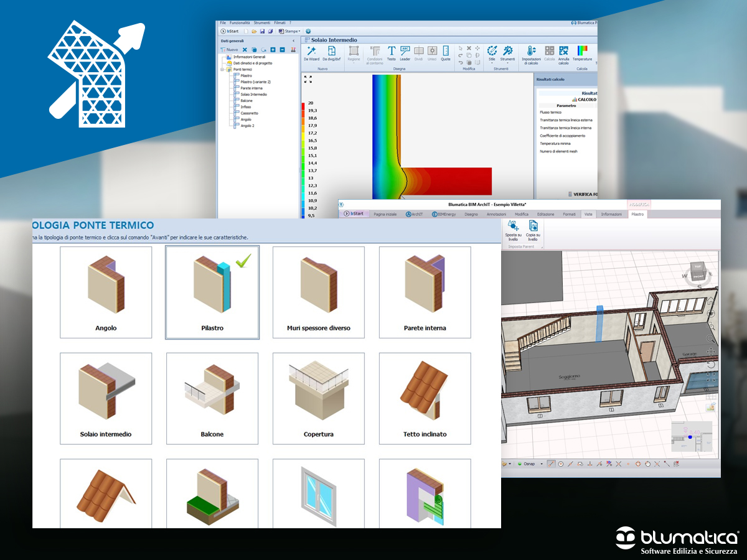
Task: Click Nuovo in Dati generali toolbar
Action: point(229,50)
